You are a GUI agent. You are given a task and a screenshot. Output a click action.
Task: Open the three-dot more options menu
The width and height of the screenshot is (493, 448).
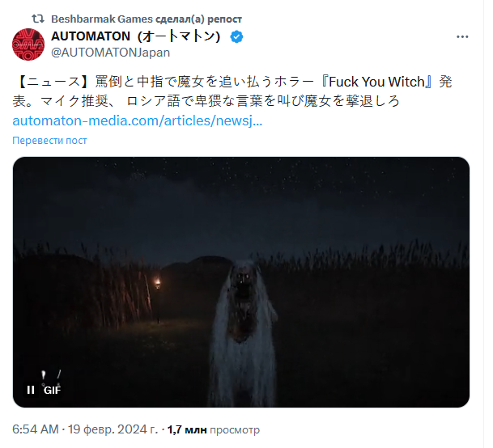pos(462,36)
